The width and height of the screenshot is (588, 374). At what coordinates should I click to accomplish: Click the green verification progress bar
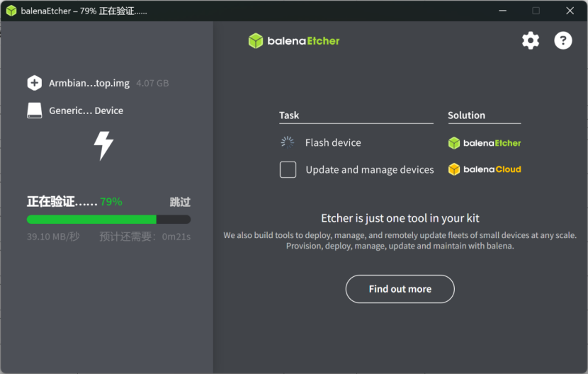point(109,220)
